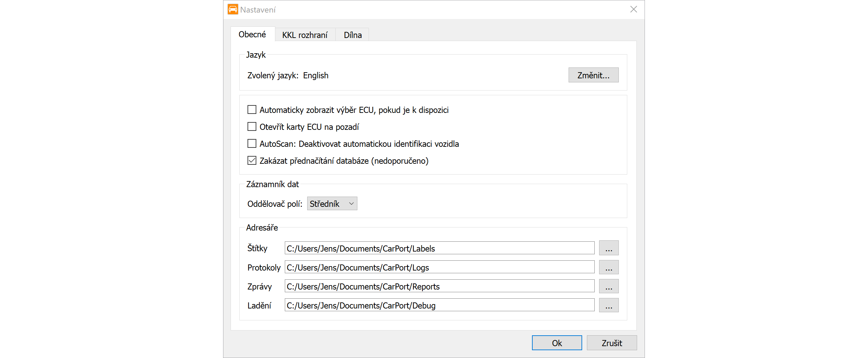Image resolution: width=868 pixels, height=358 pixels.
Task: Confirm settings with the Ok button
Action: coord(557,343)
